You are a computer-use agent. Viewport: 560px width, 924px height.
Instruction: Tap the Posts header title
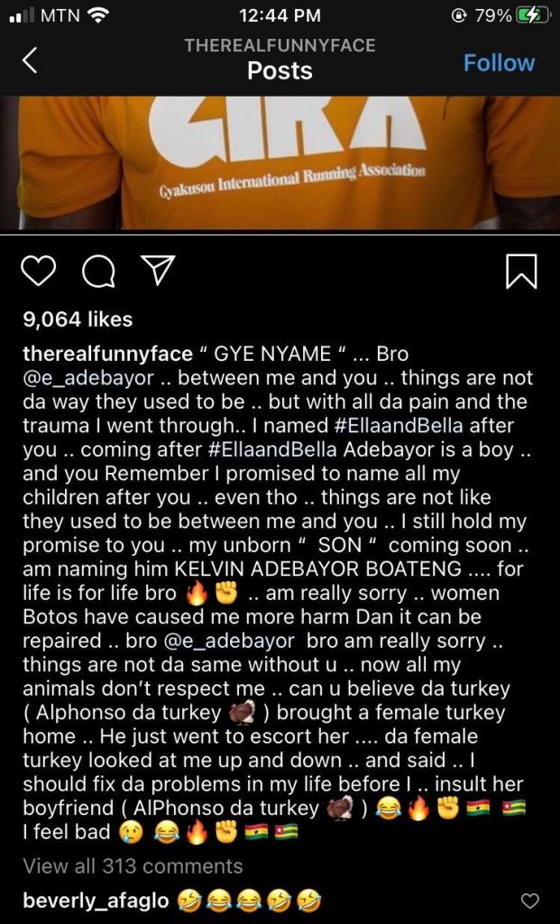coord(280,70)
